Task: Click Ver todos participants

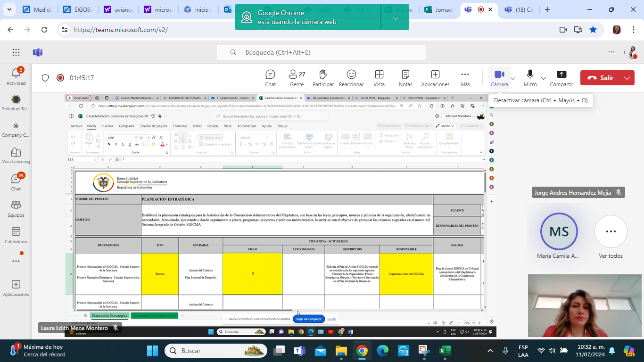Action: pyautogui.click(x=611, y=237)
